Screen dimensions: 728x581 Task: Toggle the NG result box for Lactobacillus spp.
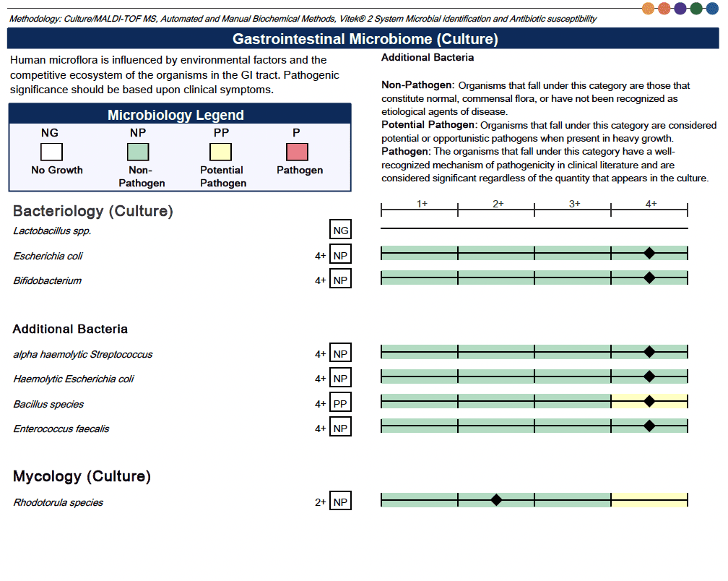click(340, 228)
